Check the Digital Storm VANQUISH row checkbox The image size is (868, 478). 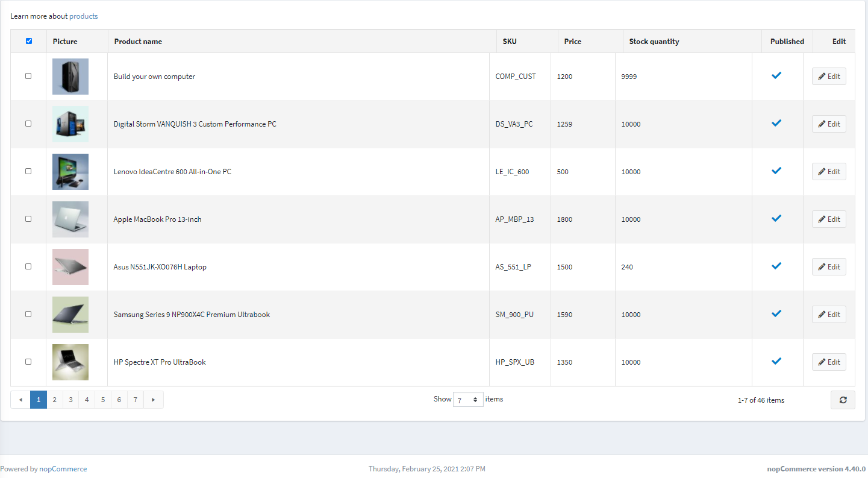click(28, 124)
